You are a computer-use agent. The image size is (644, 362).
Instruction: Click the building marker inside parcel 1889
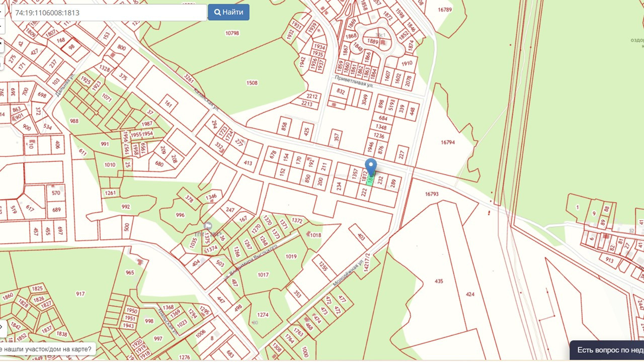(384, 43)
